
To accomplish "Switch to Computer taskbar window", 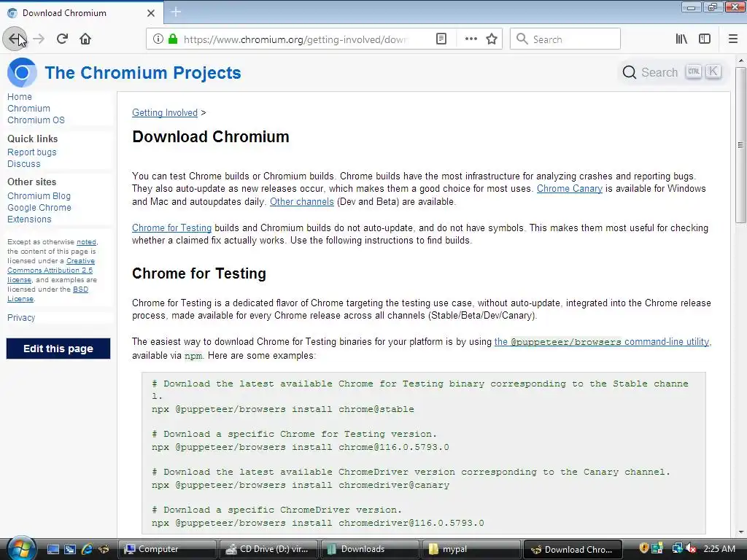I will 167,549.
